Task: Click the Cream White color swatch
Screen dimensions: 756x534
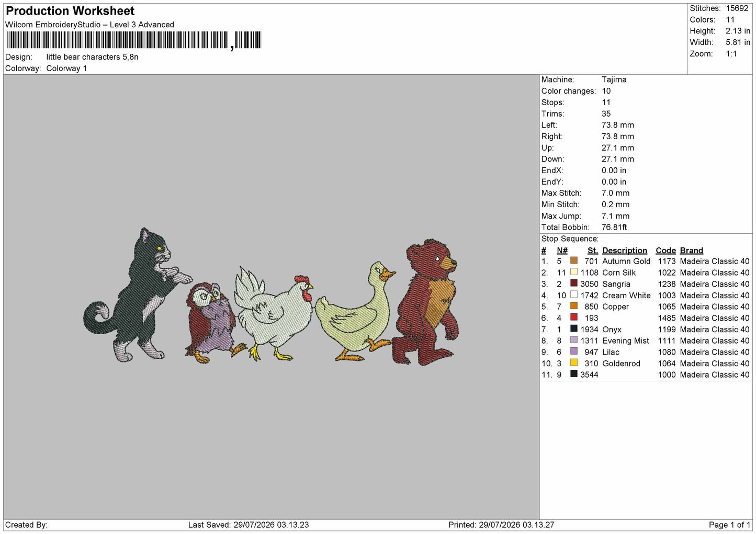Action: 574,294
